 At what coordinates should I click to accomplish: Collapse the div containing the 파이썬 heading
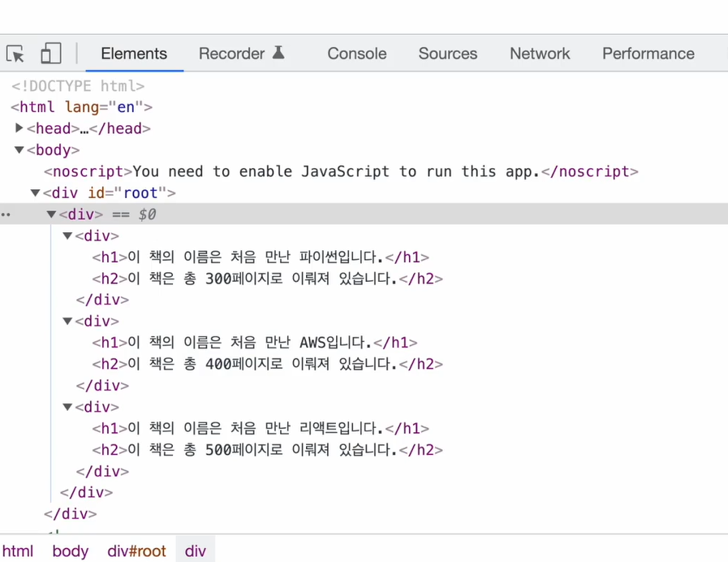coord(67,236)
